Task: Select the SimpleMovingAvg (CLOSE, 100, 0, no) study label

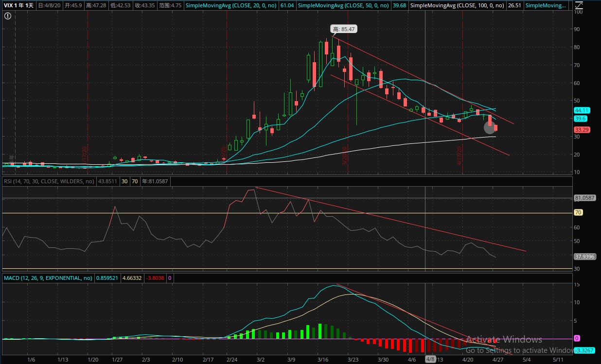Action: point(457,5)
